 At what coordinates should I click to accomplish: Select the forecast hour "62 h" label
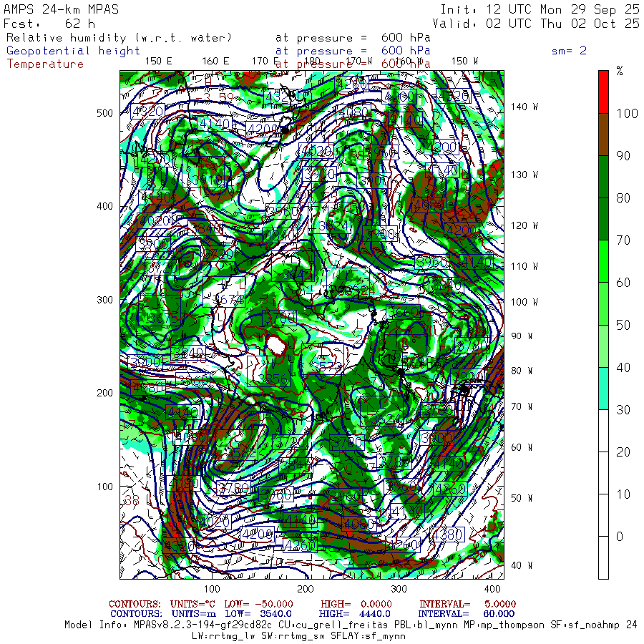(x=79, y=24)
